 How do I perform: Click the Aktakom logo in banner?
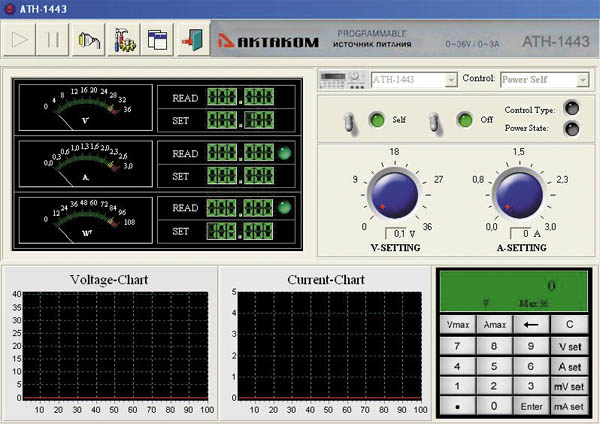[268, 41]
